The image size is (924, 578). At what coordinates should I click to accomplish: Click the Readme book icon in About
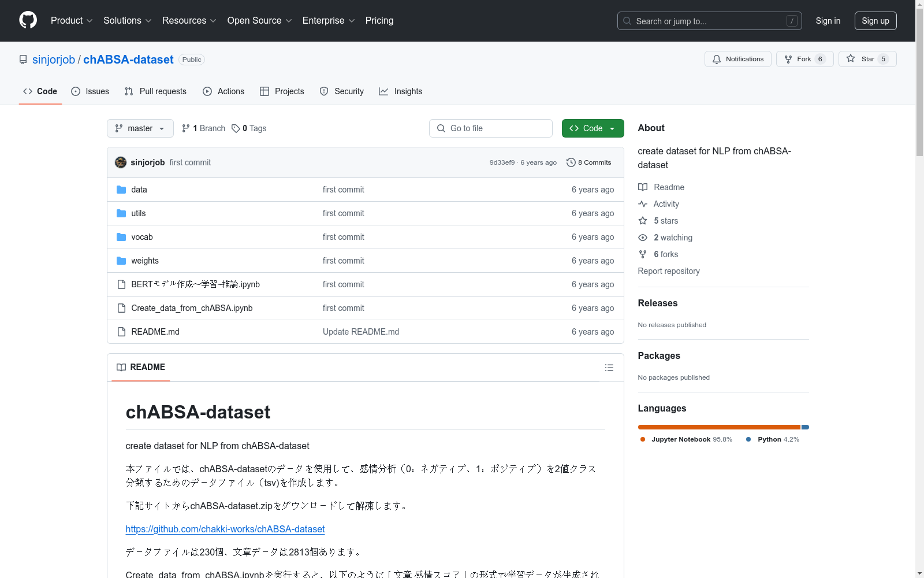click(643, 187)
